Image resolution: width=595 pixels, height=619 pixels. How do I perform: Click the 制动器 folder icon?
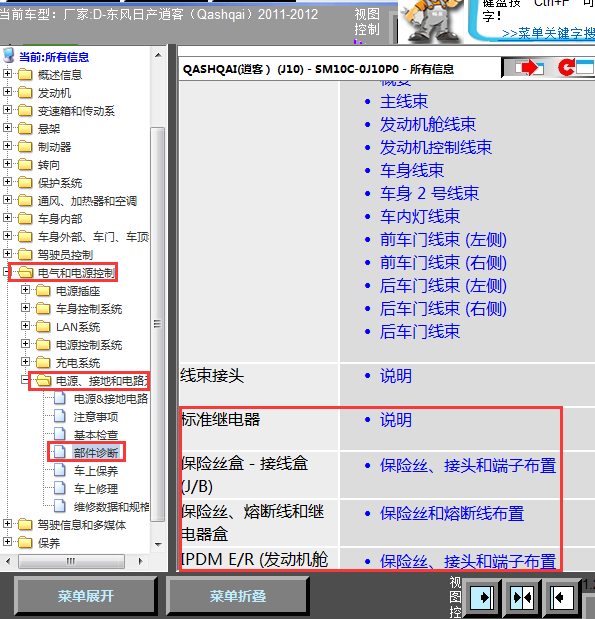coord(25,146)
